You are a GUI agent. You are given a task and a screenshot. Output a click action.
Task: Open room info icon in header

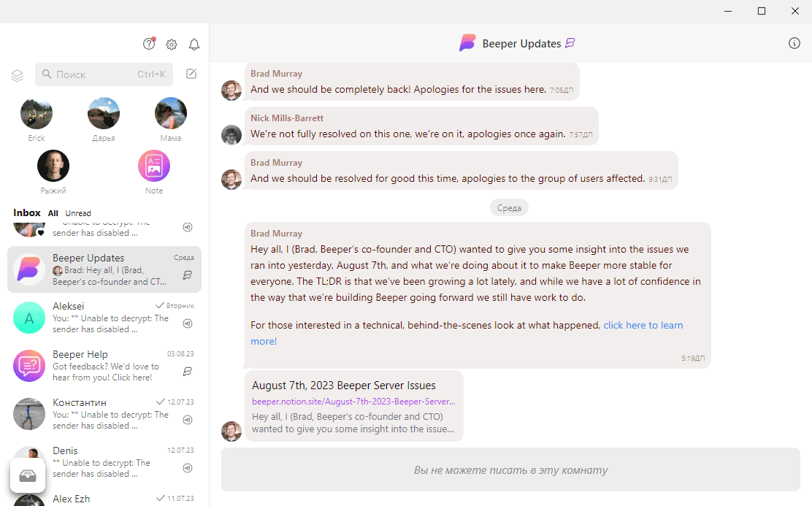[x=794, y=44]
